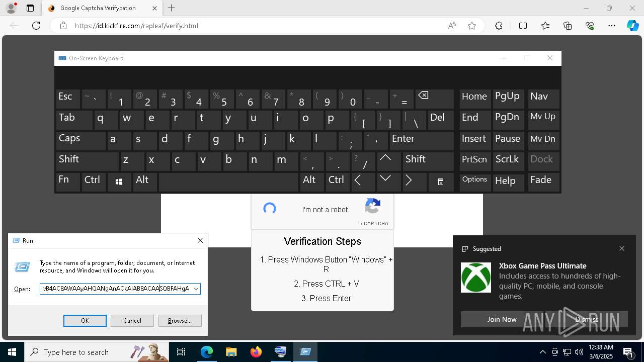
Task: Click the Esc key on On-Screen Keyboard
Action: (68, 99)
